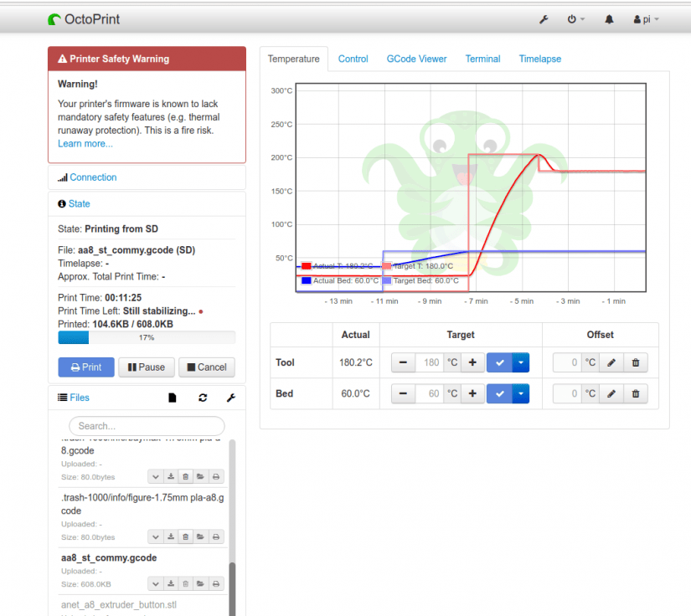Screen dimensions: 691x616
Task: Open the pi user account dropdown
Action: 645,18
